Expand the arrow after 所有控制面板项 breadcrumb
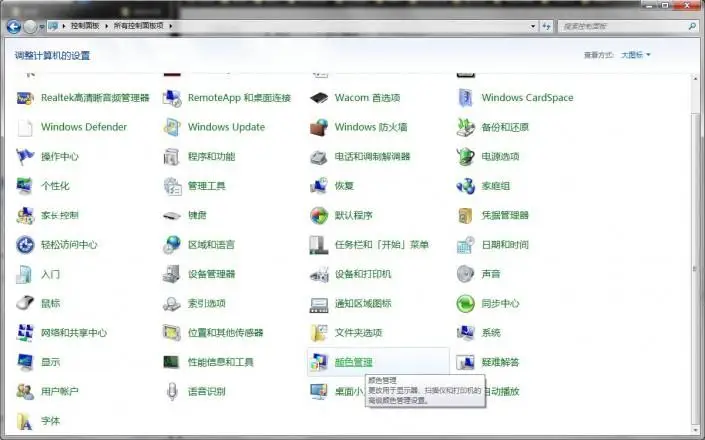 click(x=171, y=26)
